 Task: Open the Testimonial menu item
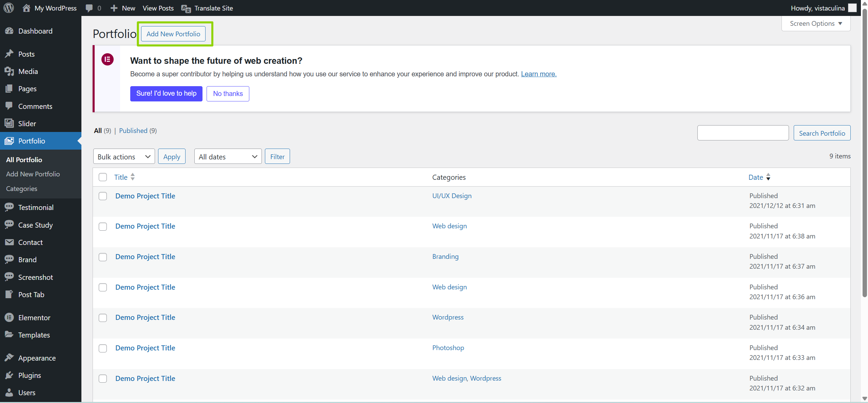pos(36,207)
